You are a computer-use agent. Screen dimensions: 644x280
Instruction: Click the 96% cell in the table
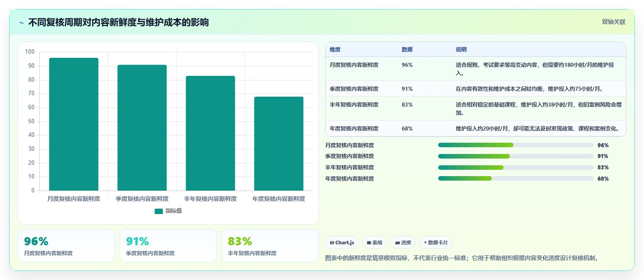point(407,65)
